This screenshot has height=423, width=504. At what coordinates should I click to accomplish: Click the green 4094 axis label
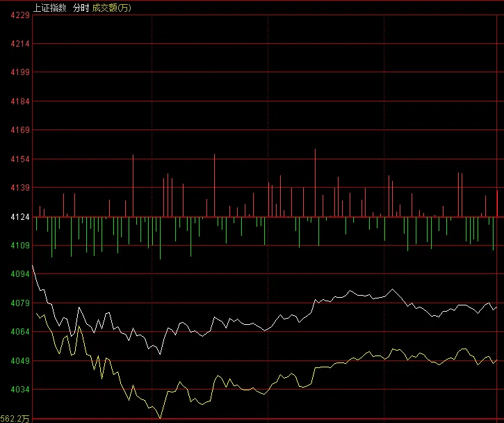(x=20, y=274)
